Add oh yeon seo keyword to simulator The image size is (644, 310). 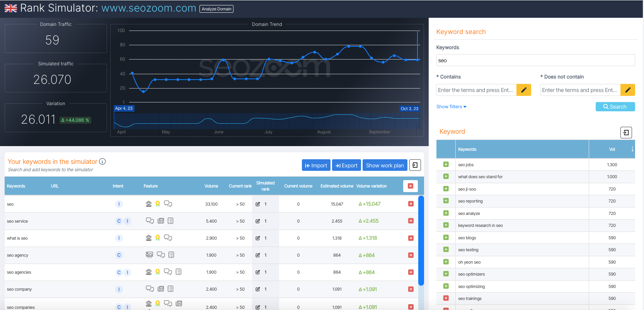tap(446, 262)
